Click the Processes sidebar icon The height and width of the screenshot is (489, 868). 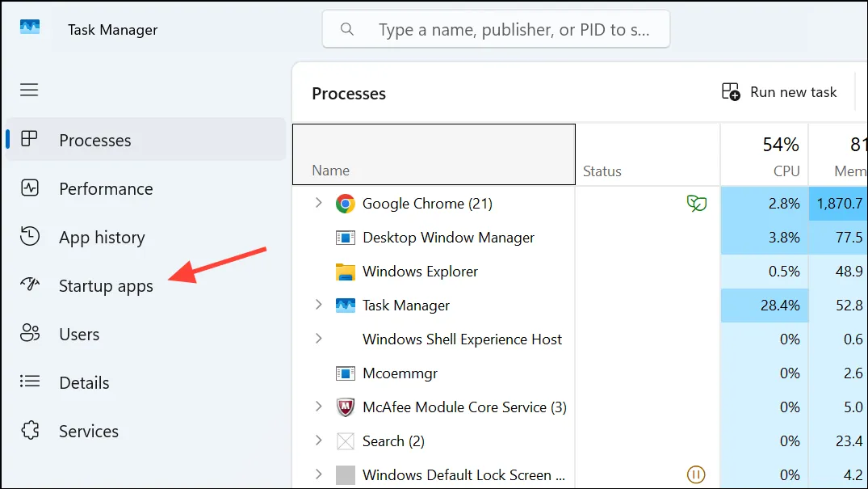pyautogui.click(x=29, y=138)
